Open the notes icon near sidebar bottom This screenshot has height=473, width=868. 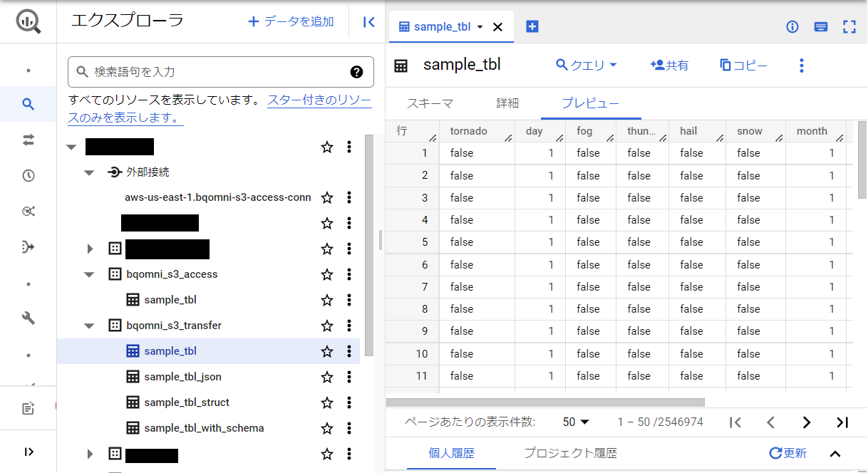click(x=29, y=408)
